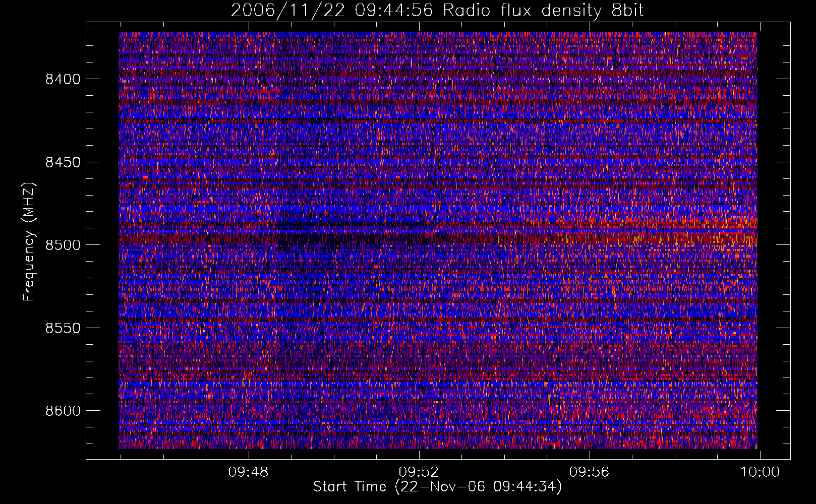Viewport: 816px width, 504px height.
Task: Click the 'Start Time (22-Nov-06 09:44:34)' x-axis title
Action: tap(437, 487)
